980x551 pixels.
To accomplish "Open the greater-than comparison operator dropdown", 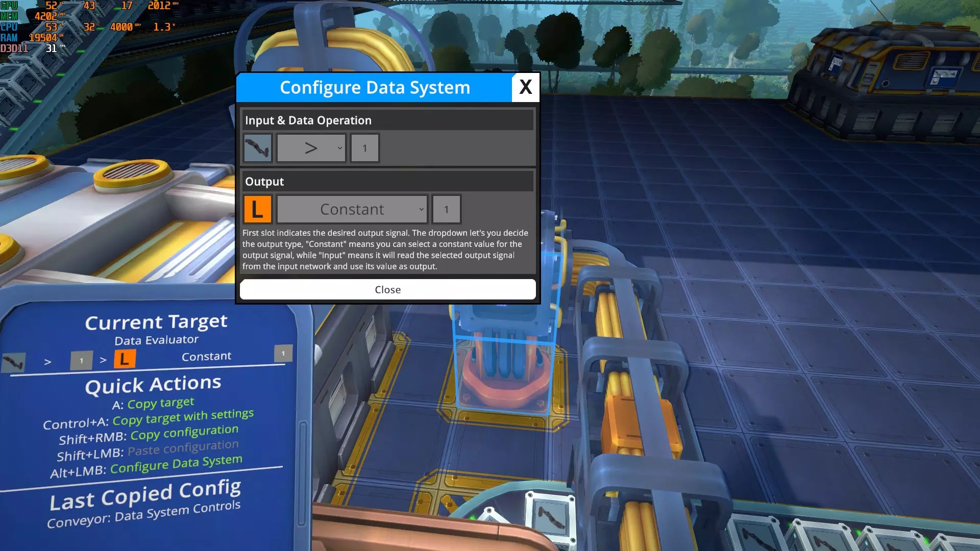I will pos(311,148).
